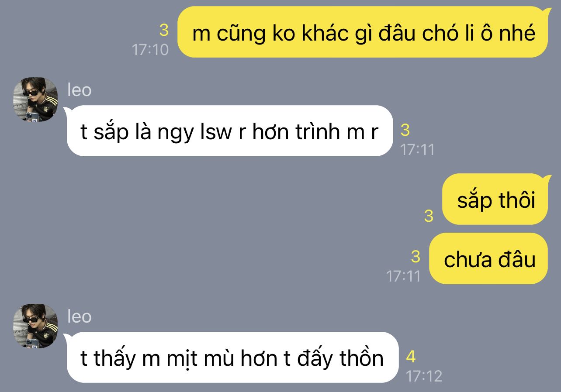Open leo's avatar beside the 'mịt mù' message
This screenshot has width=561, height=392.
click(x=35, y=326)
